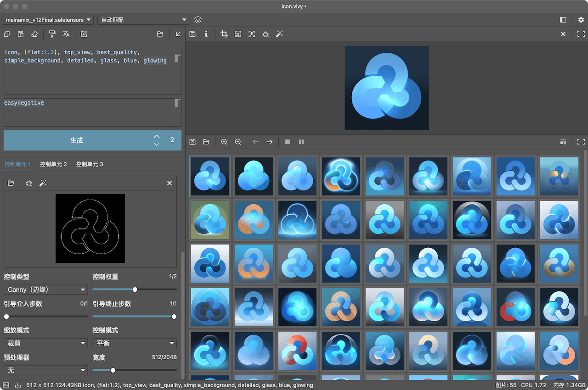Select first gallery thumbnail in top row
The width and height of the screenshot is (588, 390).
pyautogui.click(x=210, y=176)
